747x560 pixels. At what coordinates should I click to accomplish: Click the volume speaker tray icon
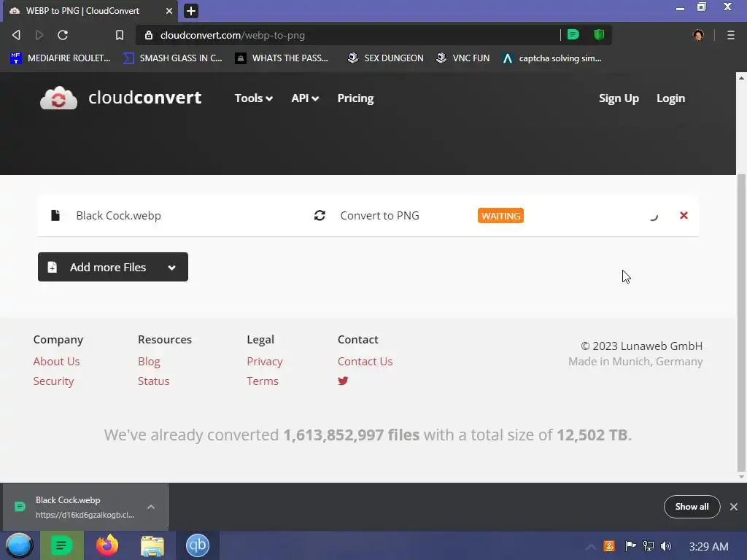(x=666, y=546)
